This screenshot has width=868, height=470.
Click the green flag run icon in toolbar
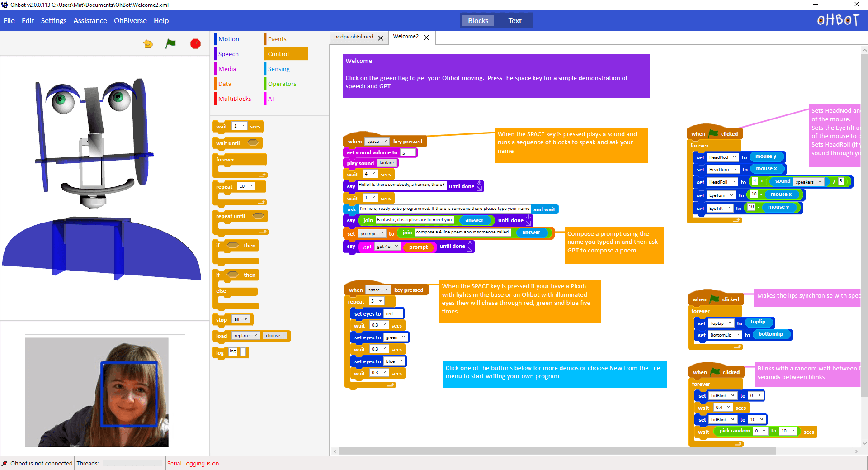tap(170, 44)
